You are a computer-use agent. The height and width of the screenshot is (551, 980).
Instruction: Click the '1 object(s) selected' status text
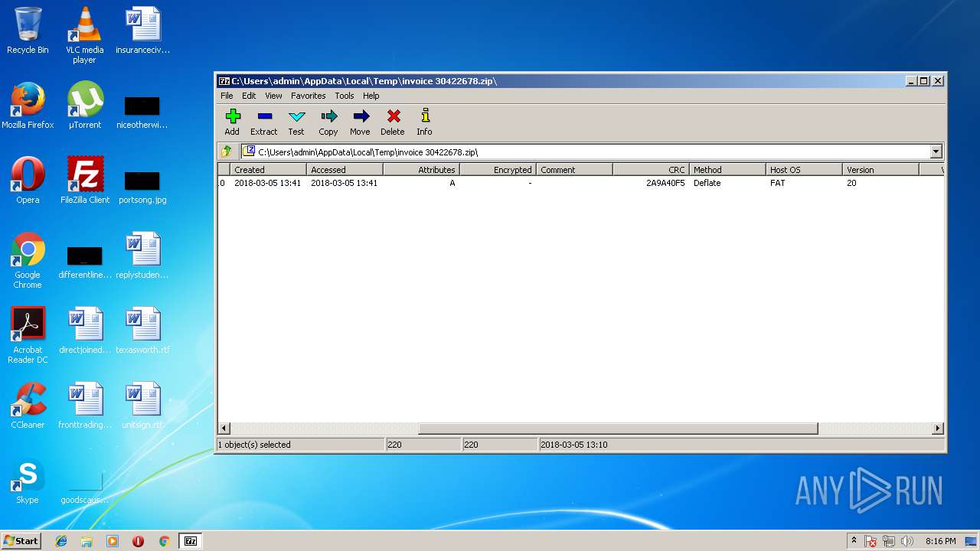pos(254,445)
